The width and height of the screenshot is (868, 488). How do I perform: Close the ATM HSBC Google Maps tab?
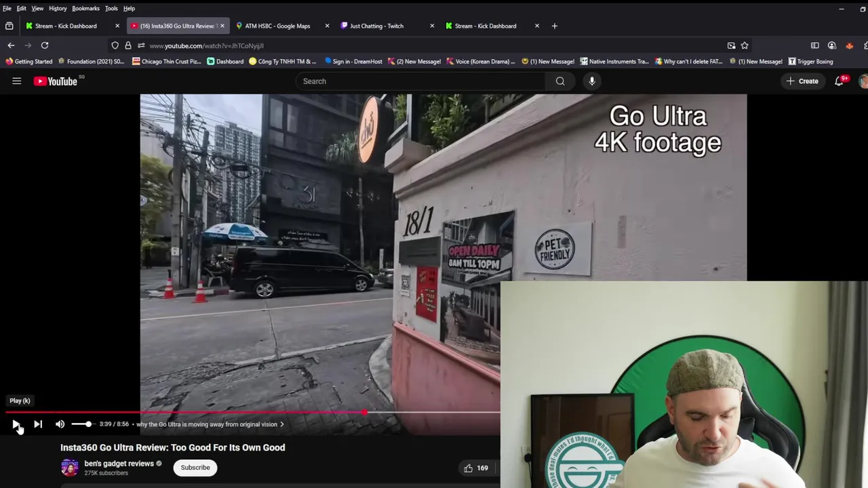(327, 26)
